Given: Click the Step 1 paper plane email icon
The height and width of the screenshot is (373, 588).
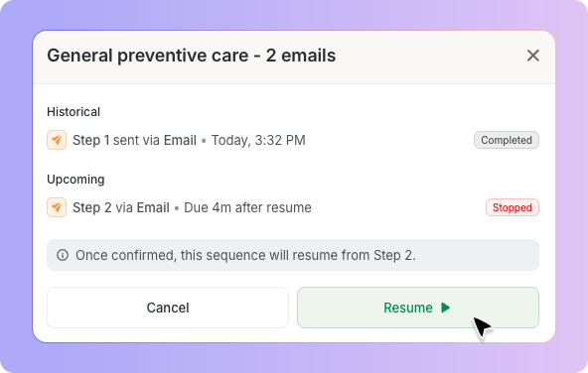Looking at the screenshot, I should [x=57, y=140].
